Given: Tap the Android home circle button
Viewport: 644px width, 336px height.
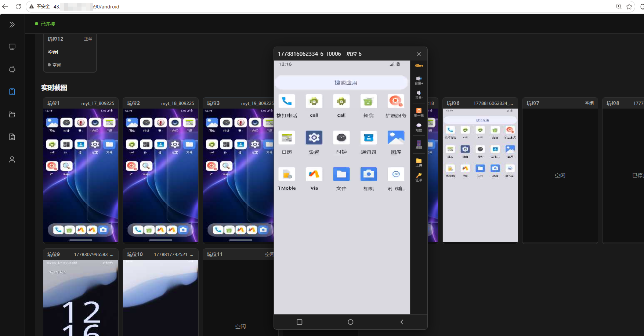Looking at the screenshot, I should coord(351,322).
